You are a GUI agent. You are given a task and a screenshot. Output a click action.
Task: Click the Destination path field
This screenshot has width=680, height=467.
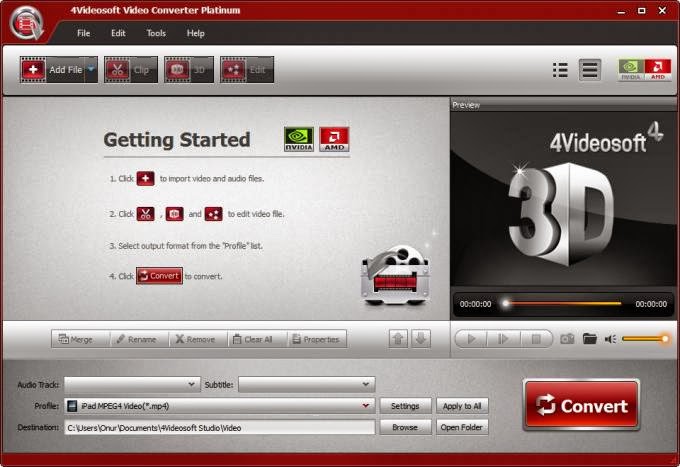coord(220,428)
